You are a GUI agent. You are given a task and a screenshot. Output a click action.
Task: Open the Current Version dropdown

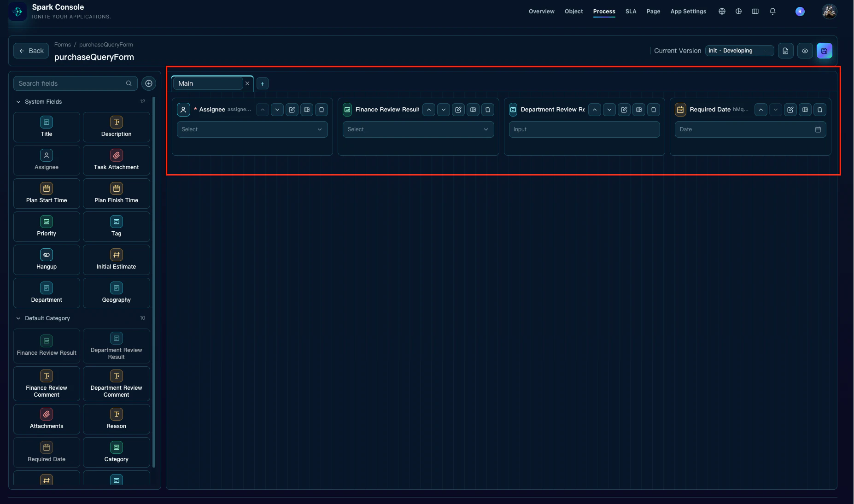(739, 51)
